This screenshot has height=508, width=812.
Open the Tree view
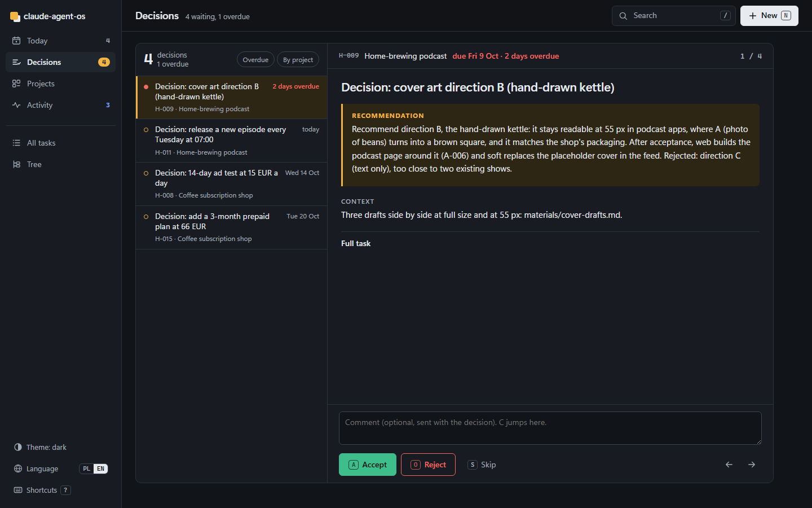(x=60, y=164)
